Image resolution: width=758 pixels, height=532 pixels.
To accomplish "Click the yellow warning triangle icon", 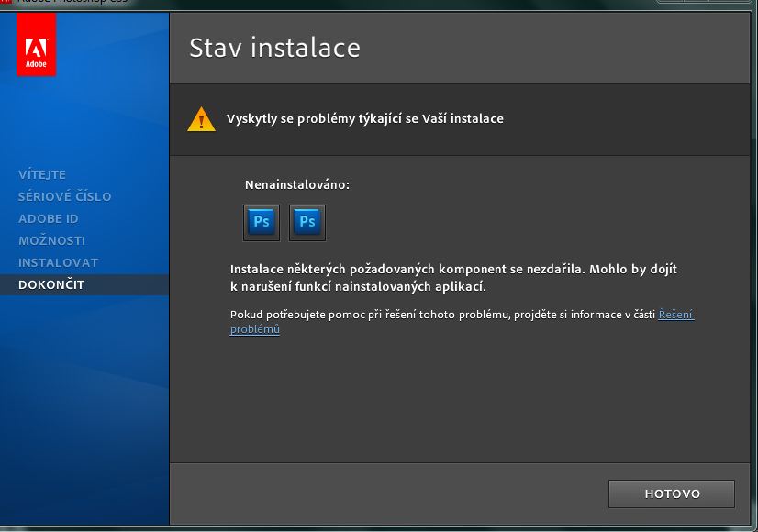I will [x=201, y=119].
